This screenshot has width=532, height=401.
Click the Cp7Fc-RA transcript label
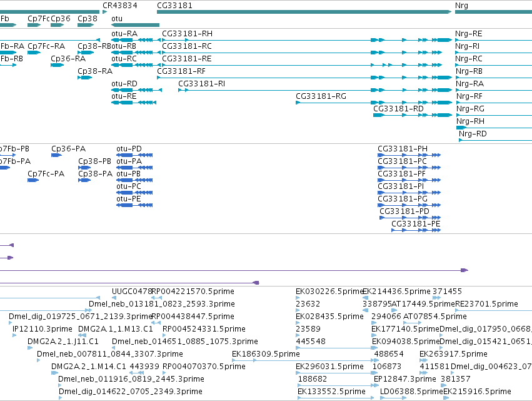point(46,46)
